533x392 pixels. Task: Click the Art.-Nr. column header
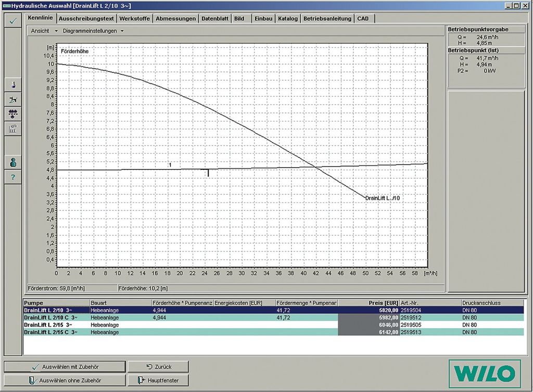[x=430, y=303]
